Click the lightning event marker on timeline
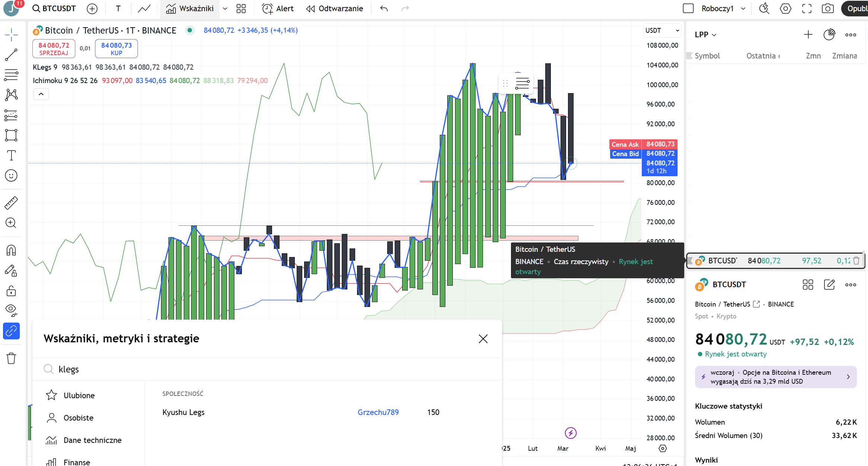868x466 pixels. coord(571,433)
